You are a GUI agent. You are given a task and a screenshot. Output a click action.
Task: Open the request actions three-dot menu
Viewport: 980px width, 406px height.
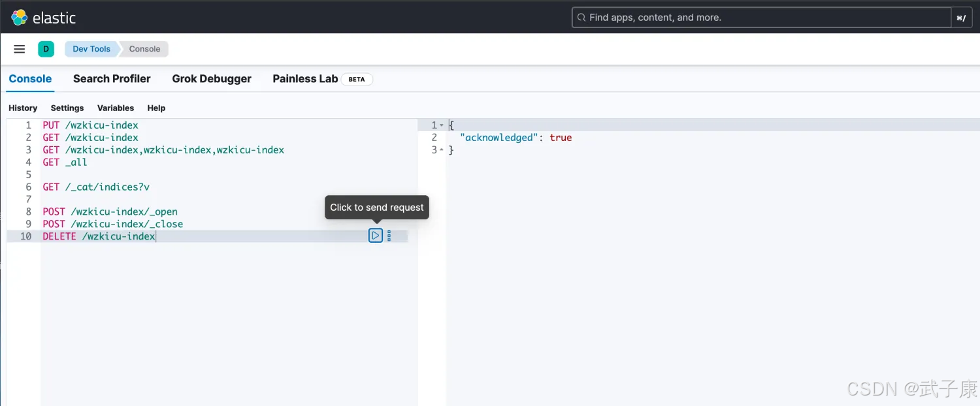pyautogui.click(x=389, y=236)
